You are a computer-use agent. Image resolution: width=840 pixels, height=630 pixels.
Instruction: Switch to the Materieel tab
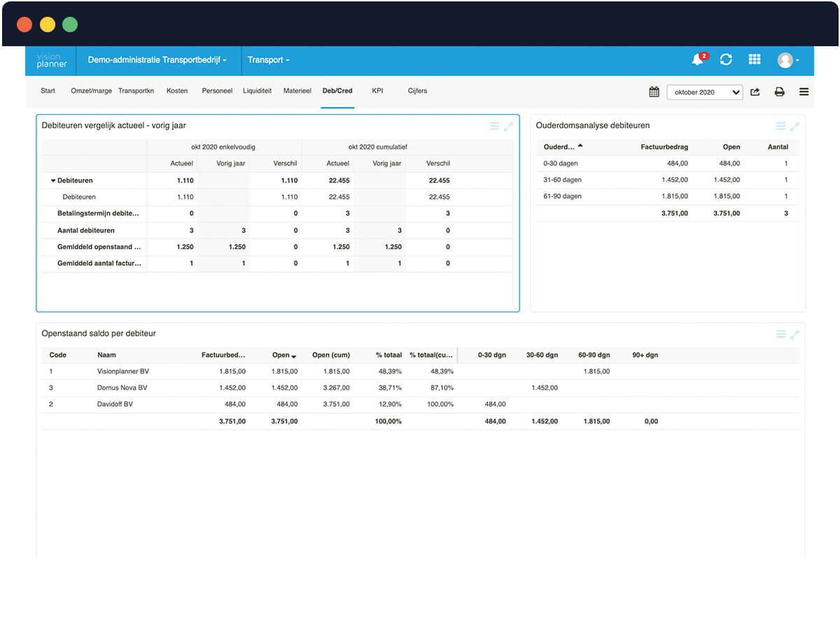(297, 91)
